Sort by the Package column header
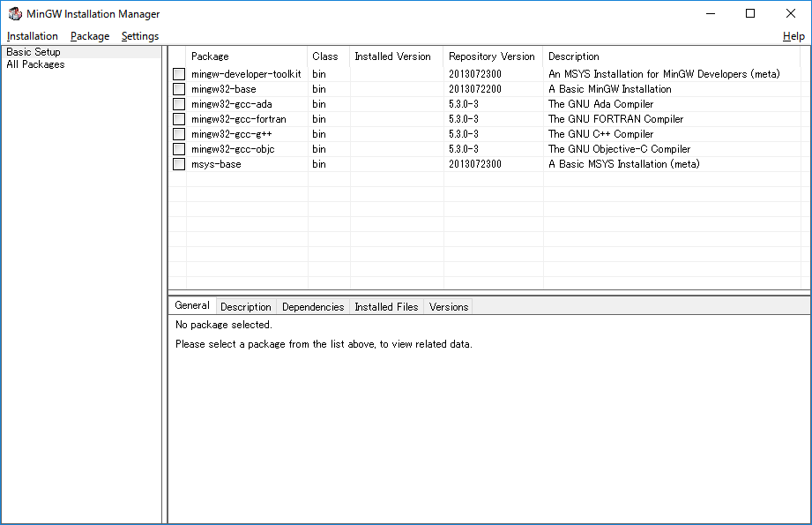Image resolution: width=812 pixels, height=525 pixels. [247, 56]
